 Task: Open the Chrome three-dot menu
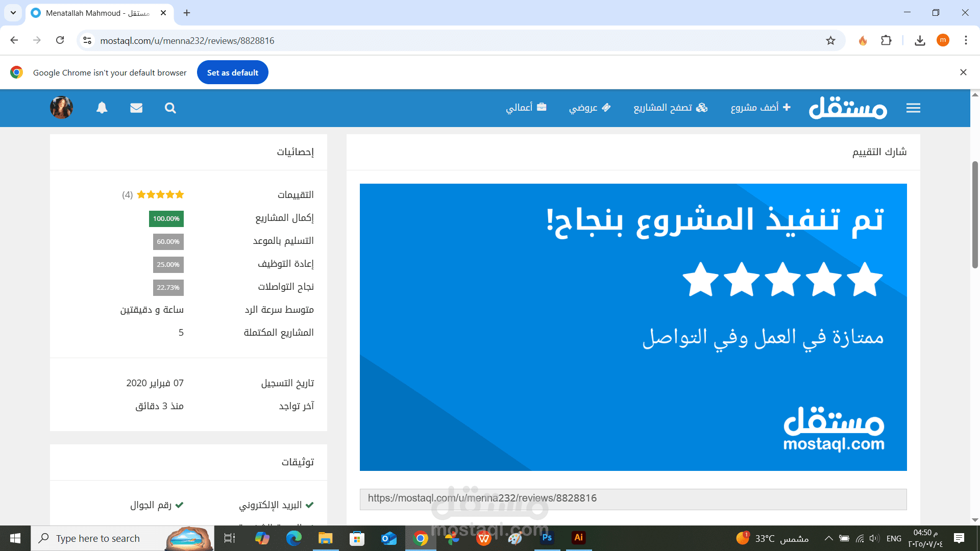click(x=966, y=40)
